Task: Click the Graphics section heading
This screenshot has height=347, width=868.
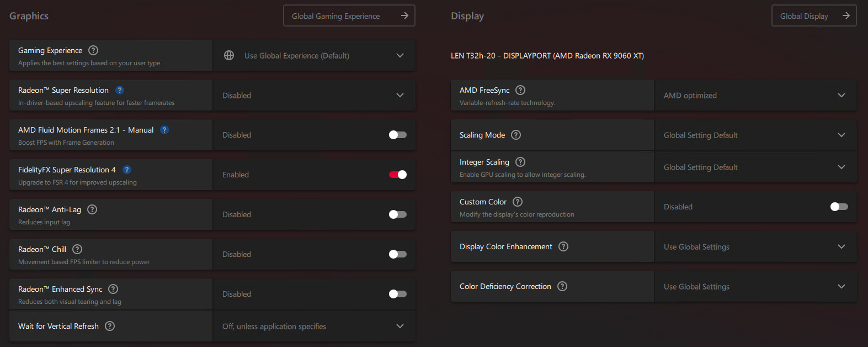Action: click(29, 16)
